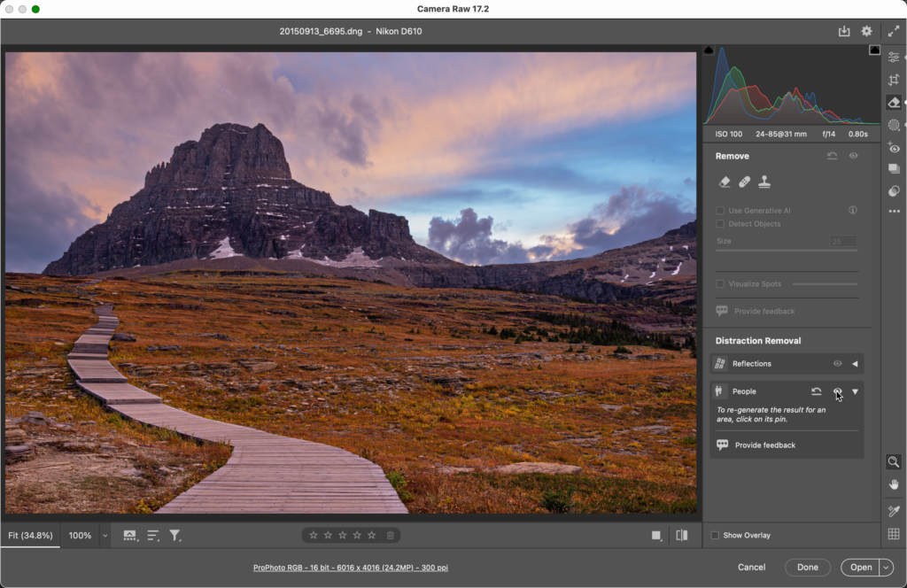This screenshot has height=588, width=907.
Task: Click the Reflections row label
Action: coord(751,364)
